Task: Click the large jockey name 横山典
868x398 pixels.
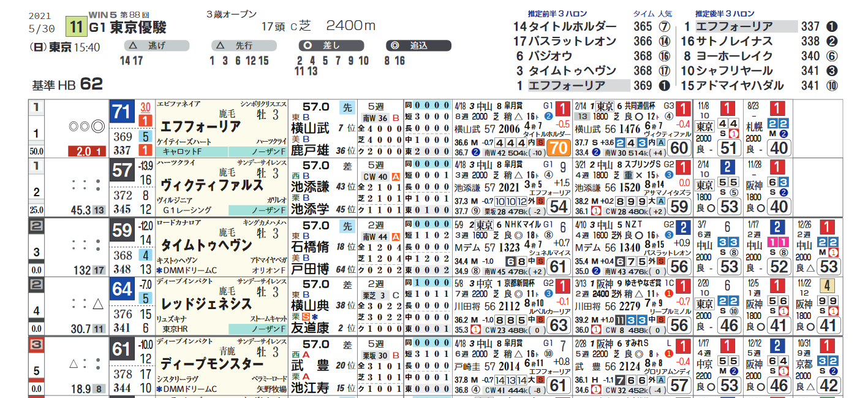Action: coord(310,306)
